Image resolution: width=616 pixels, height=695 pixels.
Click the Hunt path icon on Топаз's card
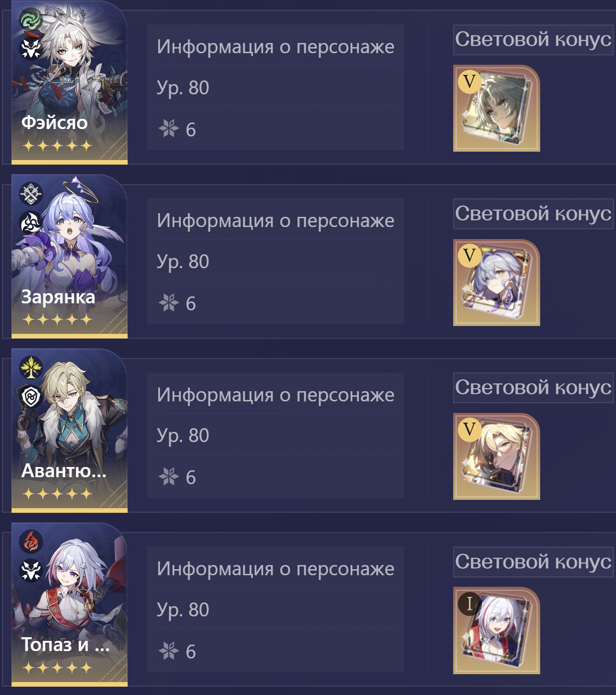31,571
